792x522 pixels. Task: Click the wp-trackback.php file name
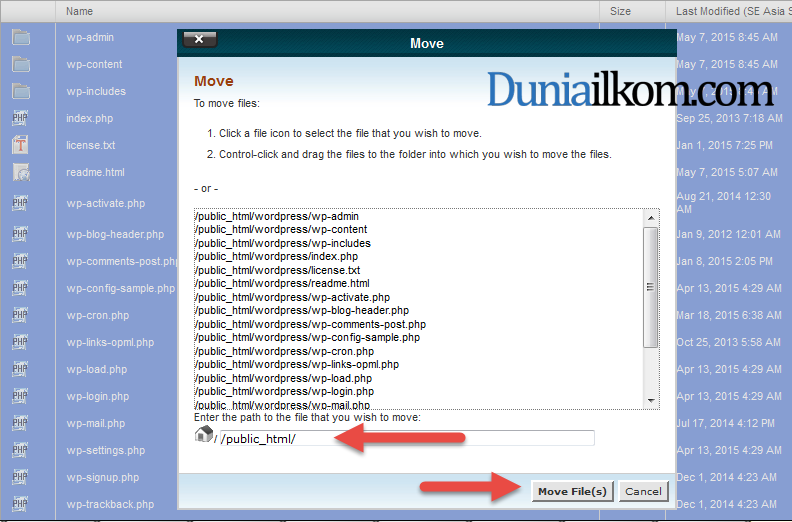coord(110,504)
